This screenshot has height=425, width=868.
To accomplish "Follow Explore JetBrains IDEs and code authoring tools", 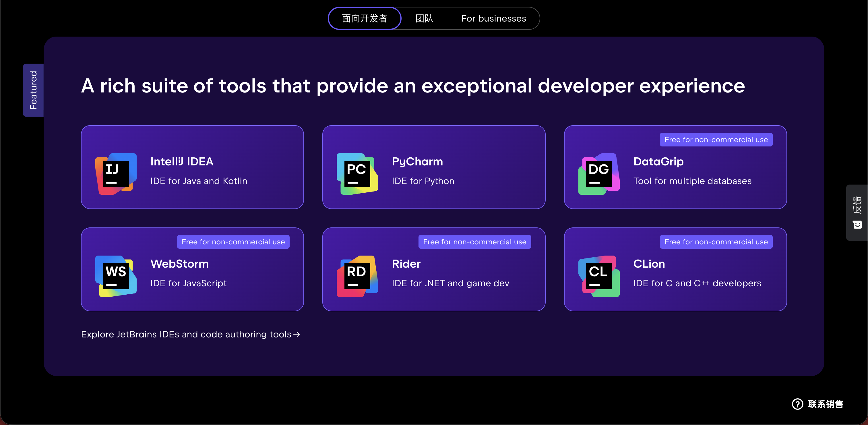I will (x=190, y=334).
